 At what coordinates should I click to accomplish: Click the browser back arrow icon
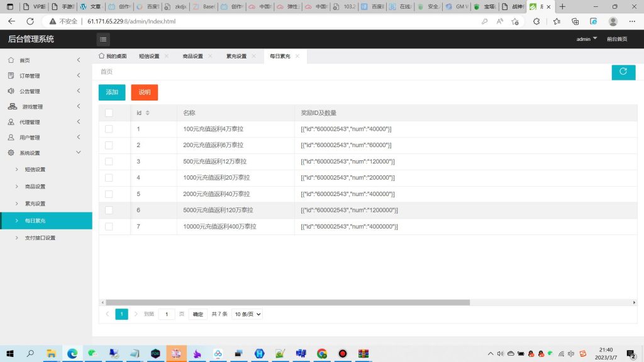coord(11,21)
